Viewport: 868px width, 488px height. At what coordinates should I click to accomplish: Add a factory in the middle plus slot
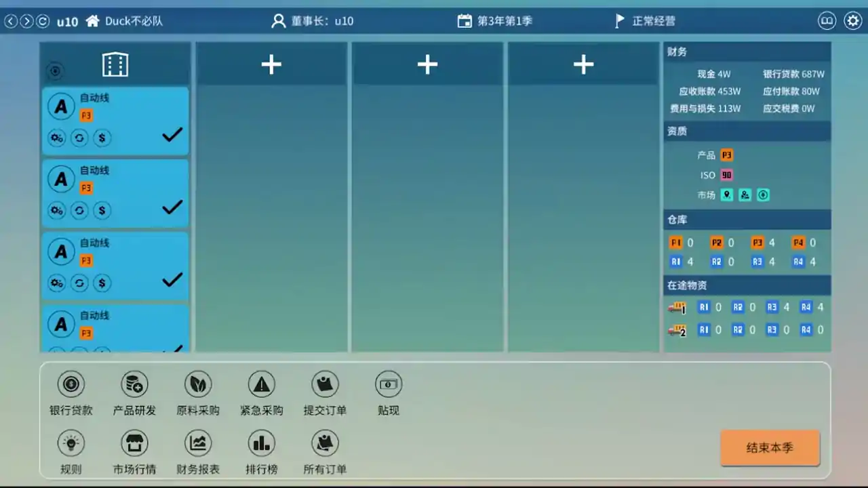click(x=427, y=64)
